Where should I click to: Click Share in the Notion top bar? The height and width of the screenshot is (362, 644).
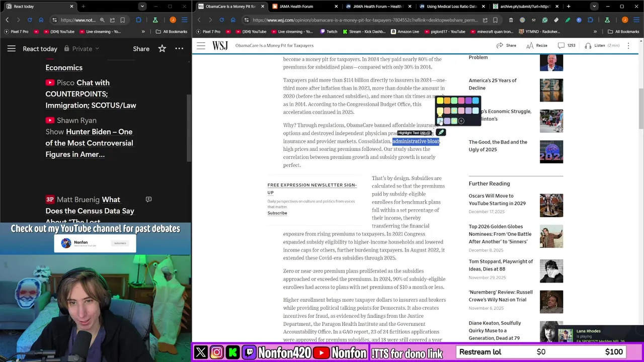pyautogui.click(x=141, y=49)
